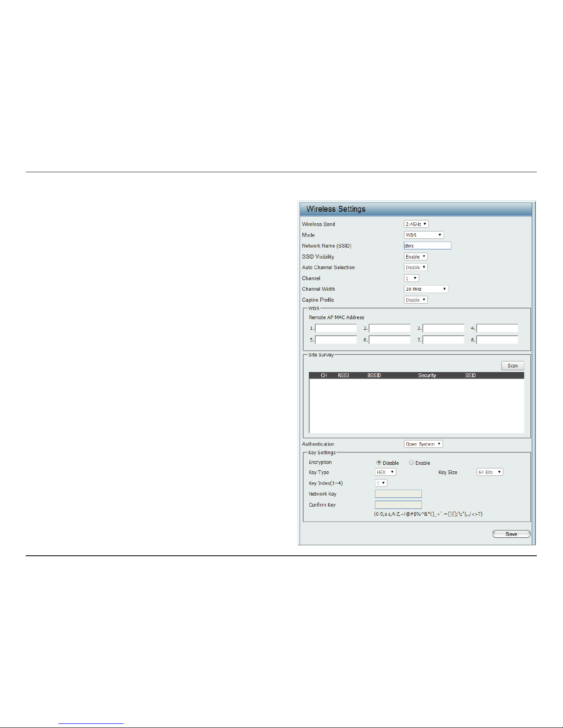Click Remote AP MAC Address field 4
The height and width of the screenshot is (728, 563).
click(x=497, y=328)
